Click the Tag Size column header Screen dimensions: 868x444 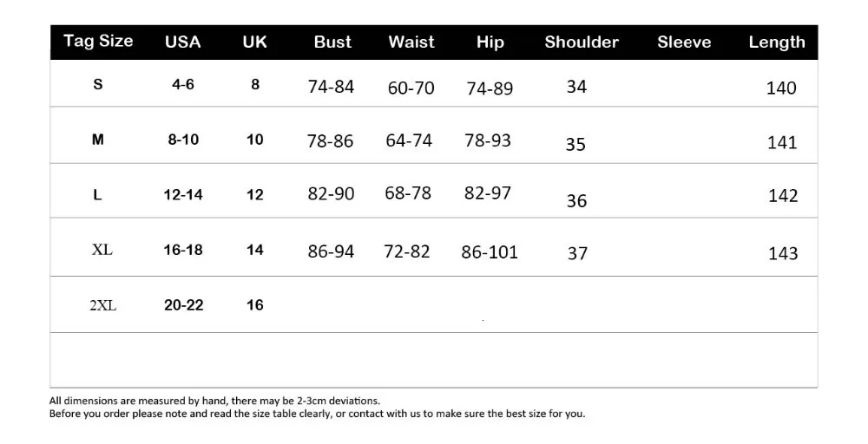coord(98,42)
